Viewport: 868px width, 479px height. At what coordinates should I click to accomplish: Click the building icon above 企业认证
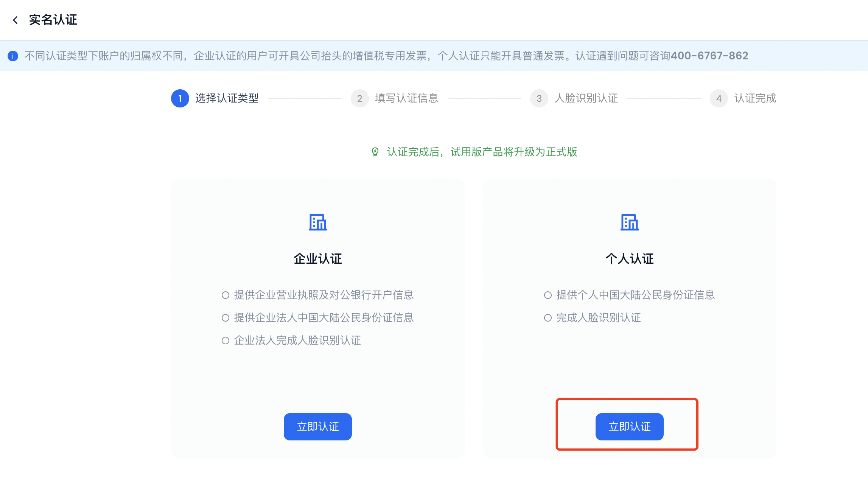(x=317, y=222)
